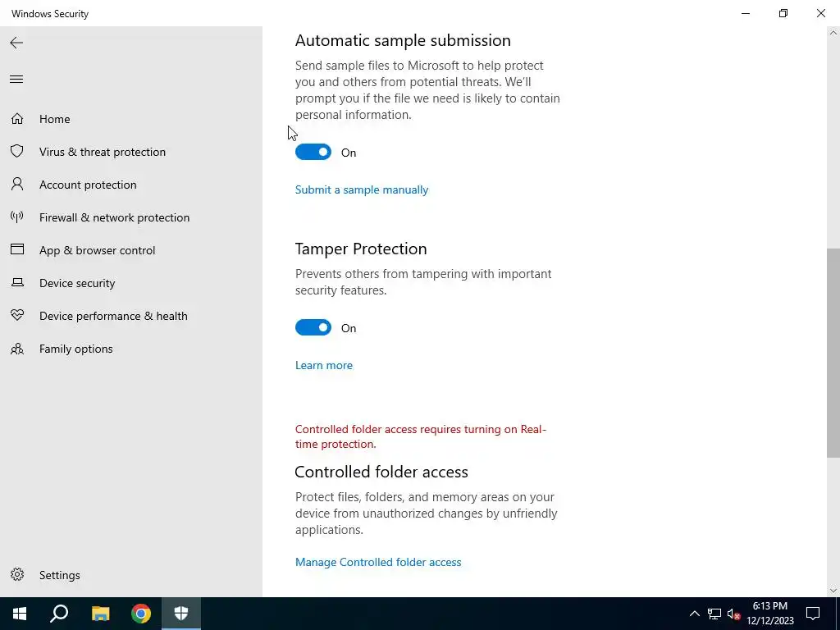The width and height of the screenshot is (840, 630).
Task: Open App & browser control
Action: [97, 250]
